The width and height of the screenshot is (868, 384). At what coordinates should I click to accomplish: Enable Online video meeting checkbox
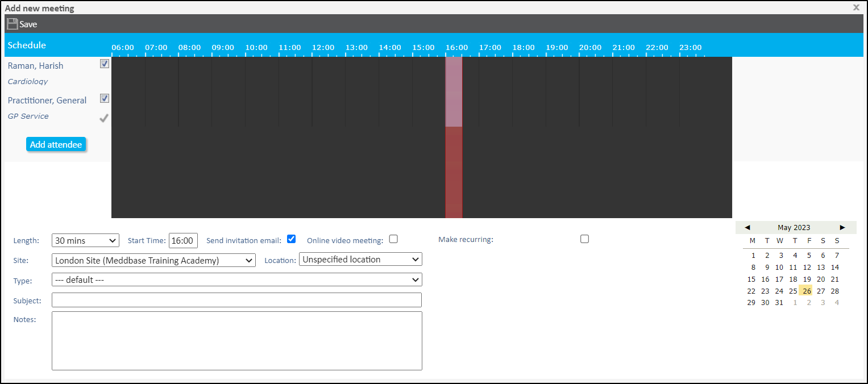pos(393,239)
